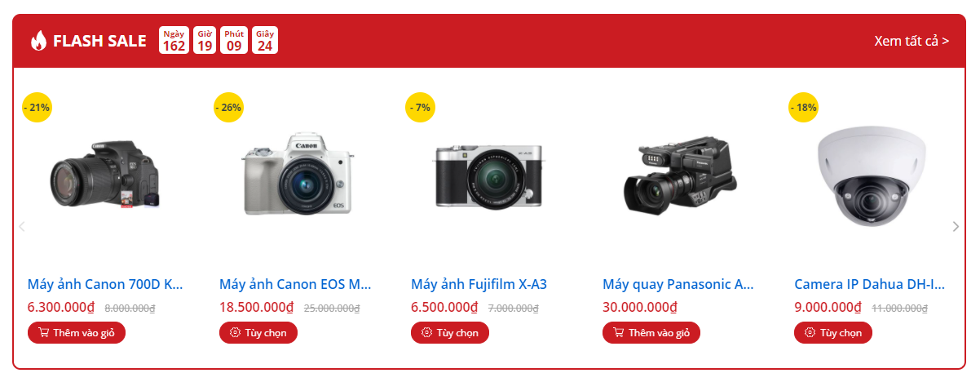The height and width of the screenshot is (382, 980).
Task: Click the -7% discount badge
Action: tap(420, 107)
